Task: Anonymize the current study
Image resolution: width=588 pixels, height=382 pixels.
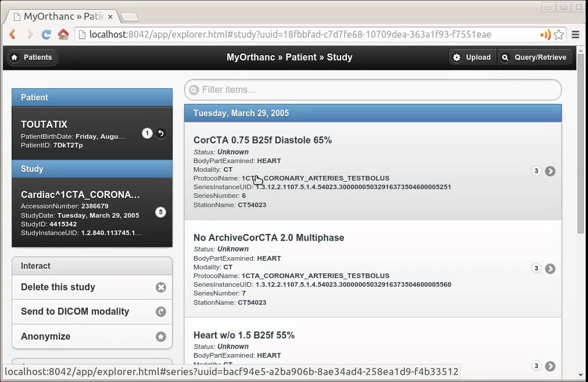Action: [92, 337]
